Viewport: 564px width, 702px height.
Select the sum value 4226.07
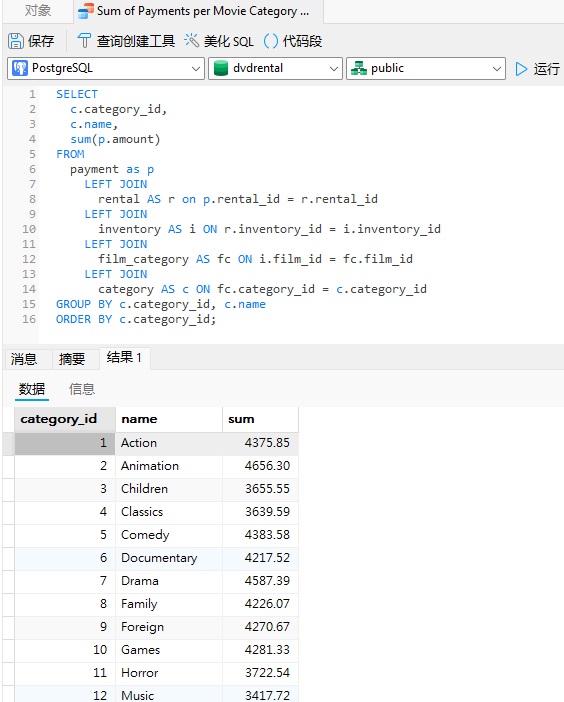point(260,604)
